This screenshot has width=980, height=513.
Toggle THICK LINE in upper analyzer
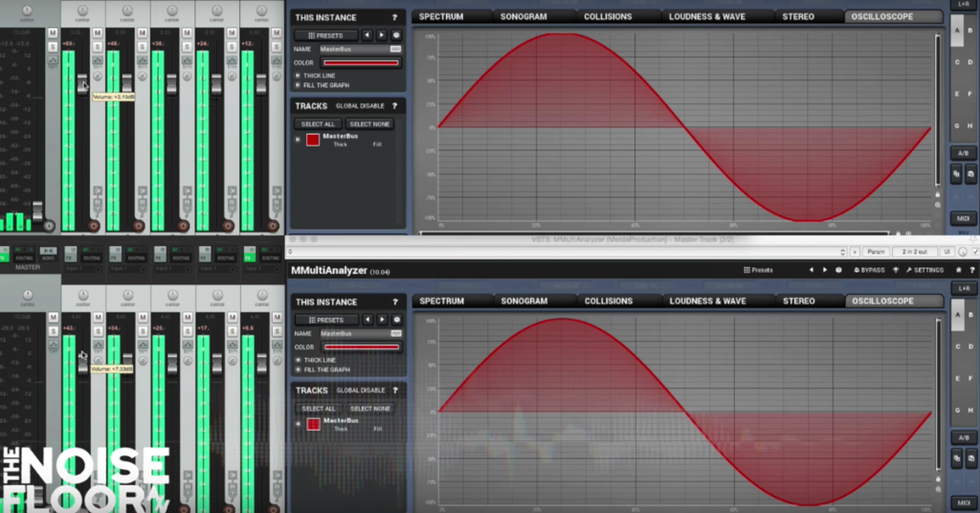tap(298, 76)
